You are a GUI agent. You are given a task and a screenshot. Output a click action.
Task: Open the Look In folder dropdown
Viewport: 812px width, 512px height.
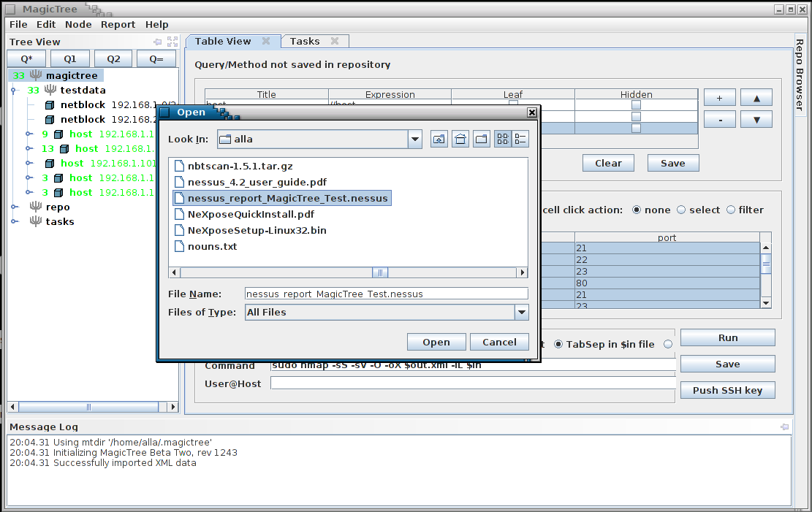pos(415,139)
